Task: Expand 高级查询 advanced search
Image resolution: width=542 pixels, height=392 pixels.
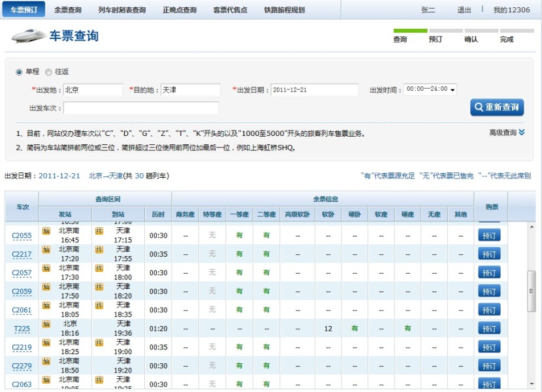Action: click(507, 133)
